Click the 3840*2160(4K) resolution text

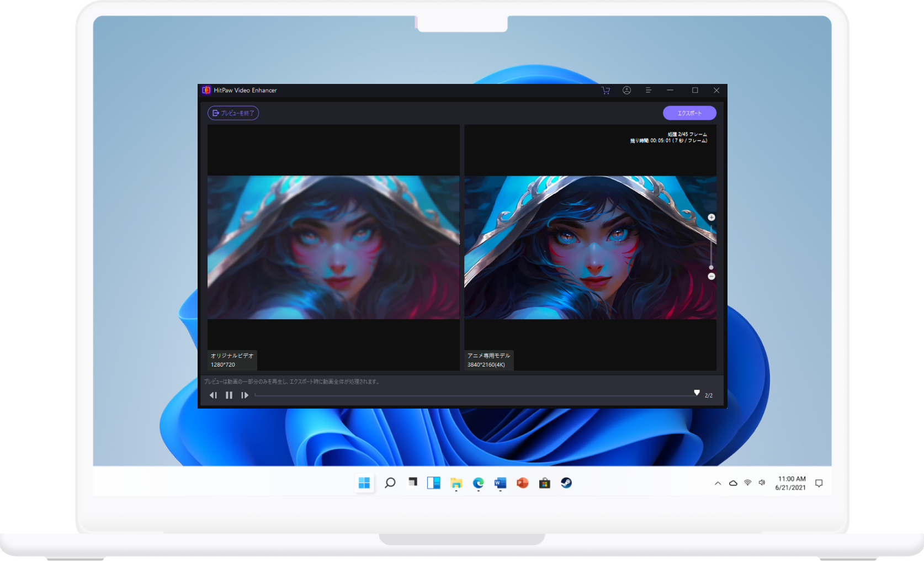(x=486, y=364)
